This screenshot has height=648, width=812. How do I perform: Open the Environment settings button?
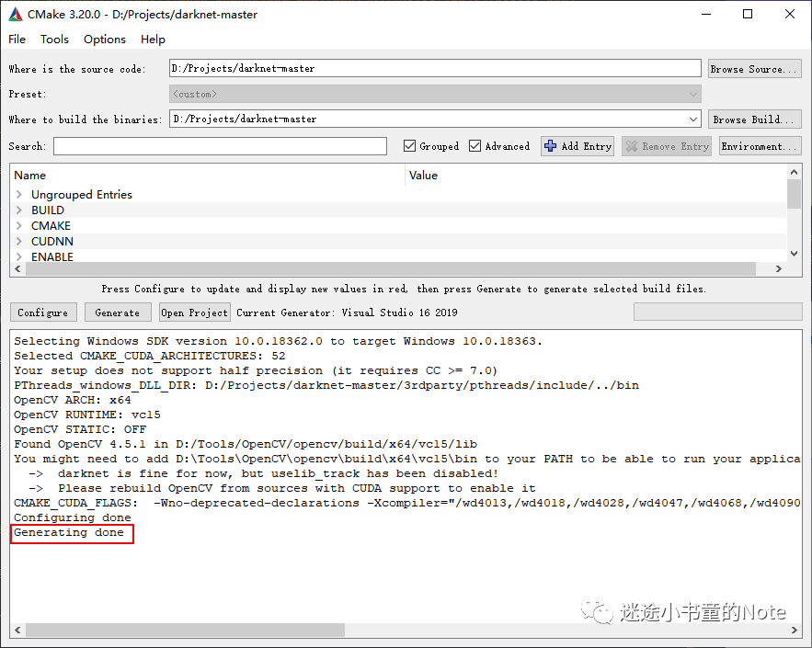tap(760, 146)
